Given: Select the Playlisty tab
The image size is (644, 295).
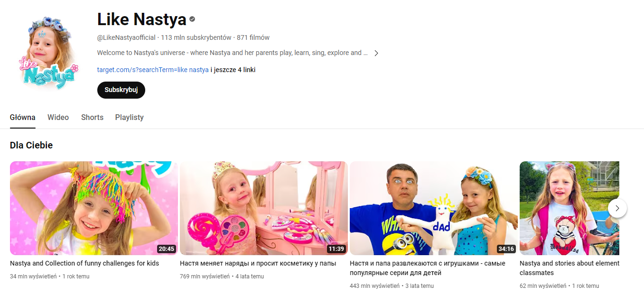Looking at the screenshot, I should (129, 117).
